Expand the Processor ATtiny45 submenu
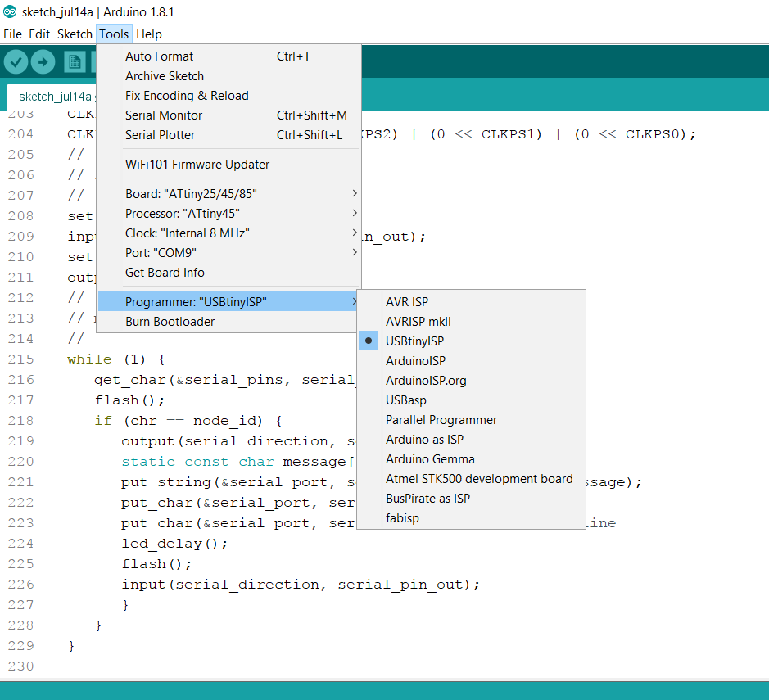This screenshot has height=700, width=769. [228, 213]
